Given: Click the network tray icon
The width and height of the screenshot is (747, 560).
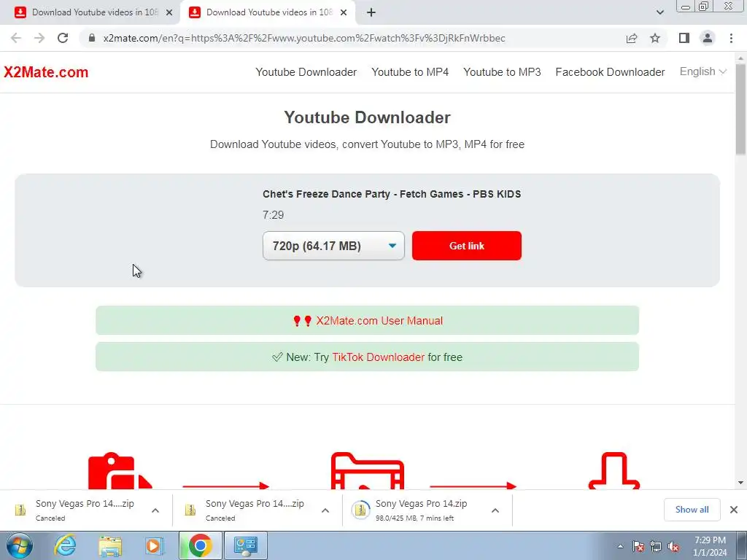Looking at the screenshot, I should pyautogui.click(x=656, y=546).
